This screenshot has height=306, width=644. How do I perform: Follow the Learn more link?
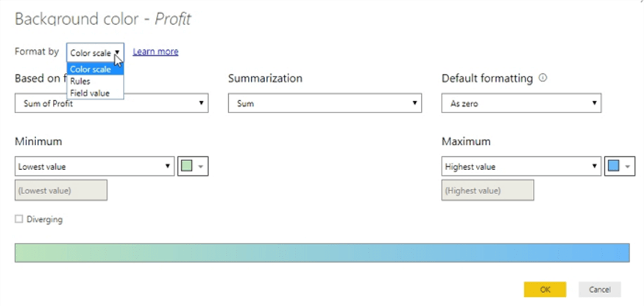(155, 51)
